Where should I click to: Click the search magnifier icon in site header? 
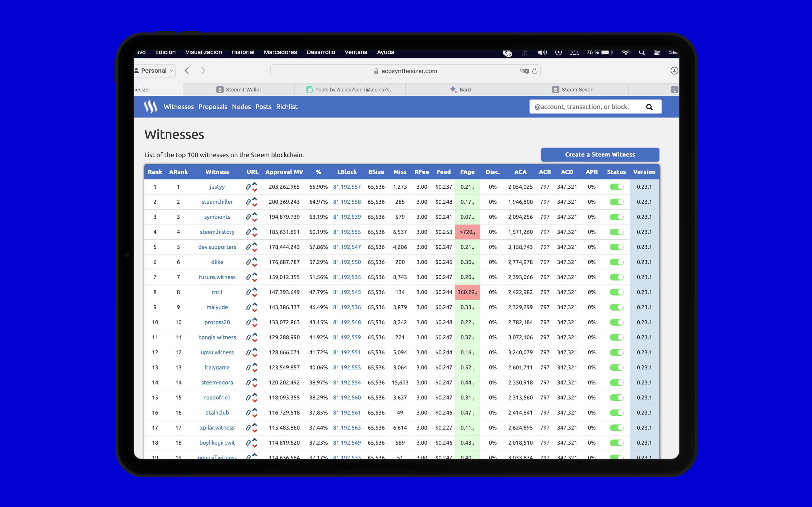click(x=649, y=107)
